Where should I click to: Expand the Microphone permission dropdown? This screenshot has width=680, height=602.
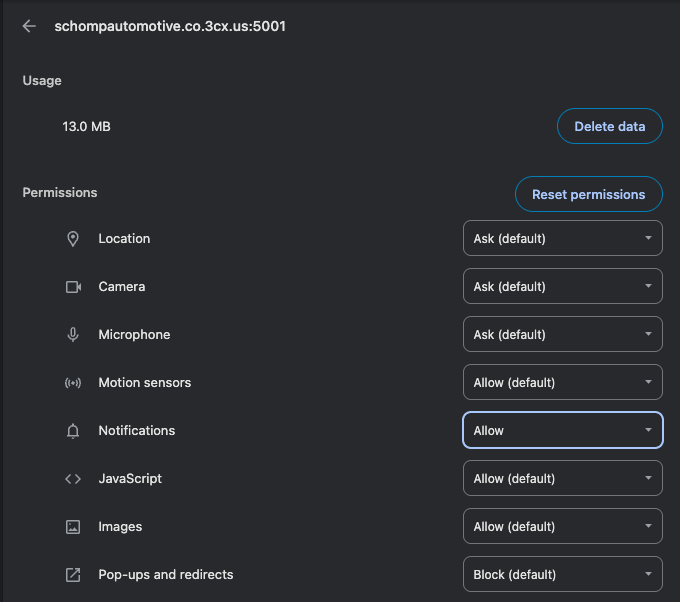tap(562, 335)
